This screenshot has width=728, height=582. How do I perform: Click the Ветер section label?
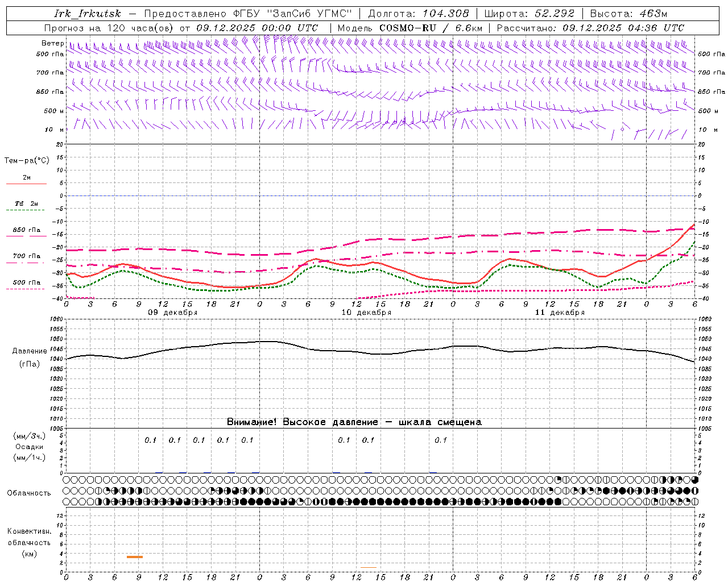53,43
